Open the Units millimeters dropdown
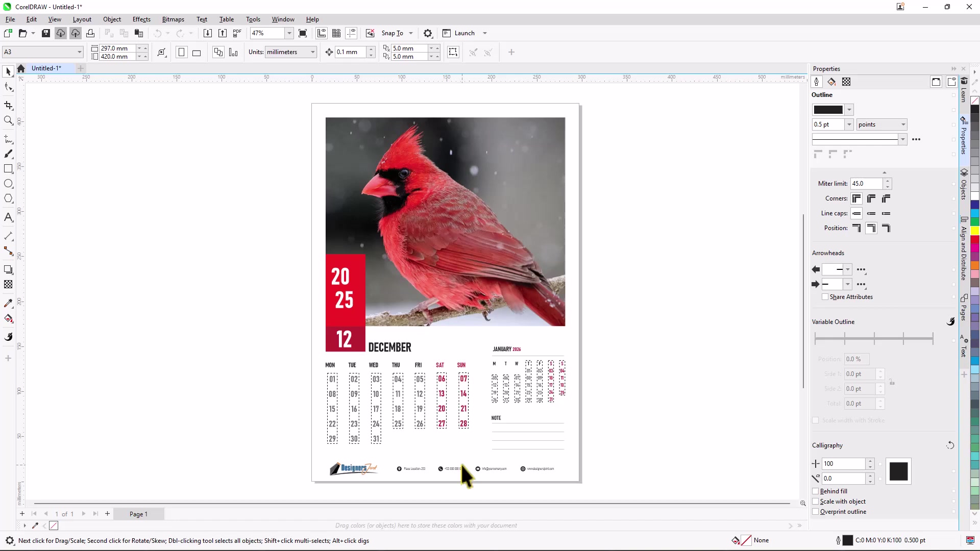 coord(312,52)
